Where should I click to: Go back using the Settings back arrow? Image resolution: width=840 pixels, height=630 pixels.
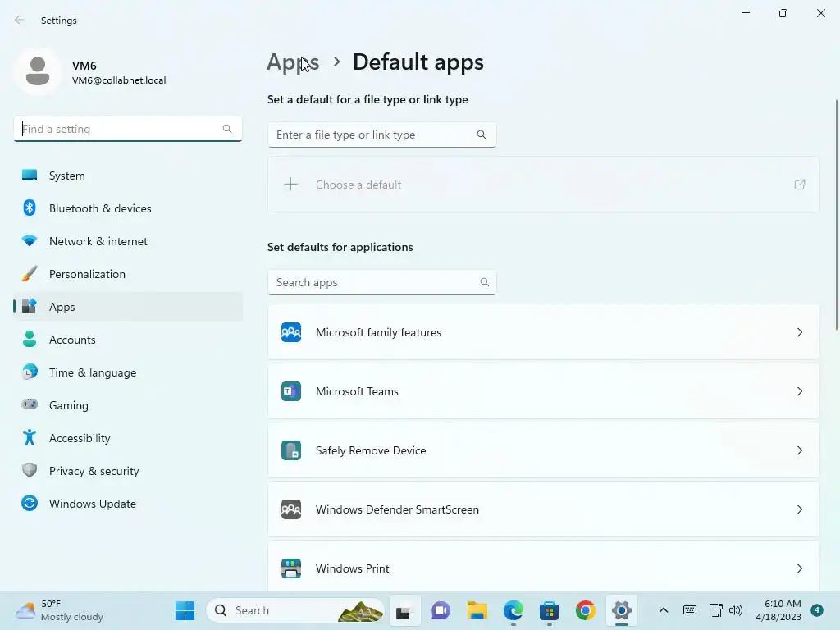pos(20,20)
